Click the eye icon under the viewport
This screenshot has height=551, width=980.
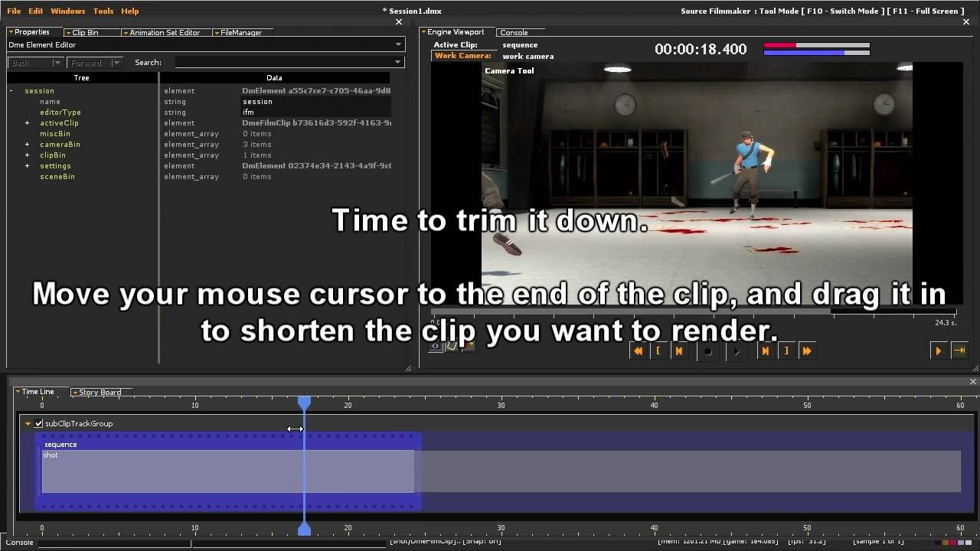coord(436,346)
